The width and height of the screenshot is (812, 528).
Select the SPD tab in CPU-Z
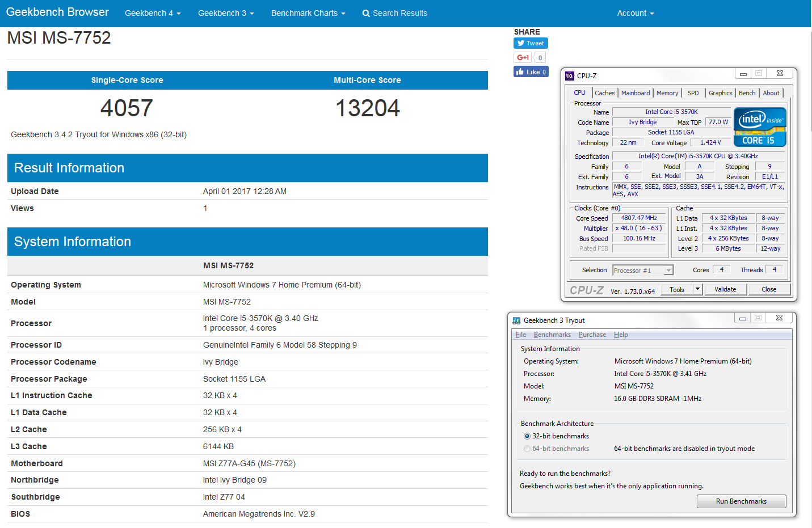[693, 93]
